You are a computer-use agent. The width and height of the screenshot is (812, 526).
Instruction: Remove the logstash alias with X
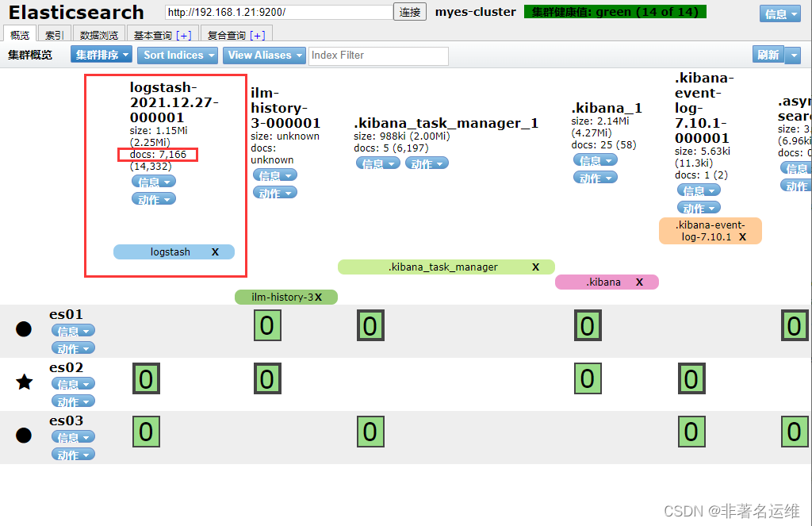215,251
